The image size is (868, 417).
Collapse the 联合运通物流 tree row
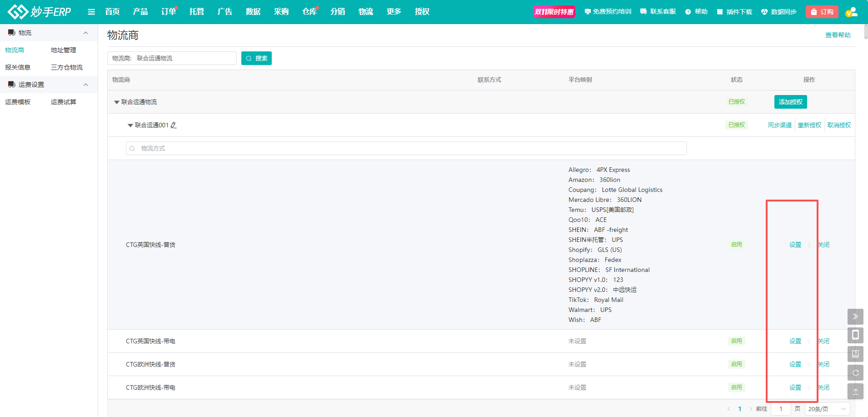point(116,102)
